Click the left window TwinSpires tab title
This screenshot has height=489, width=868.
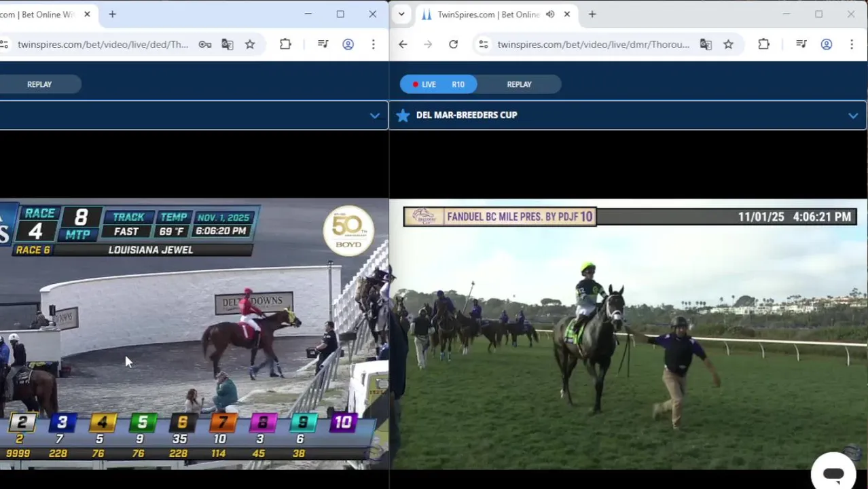coord(38,14)
